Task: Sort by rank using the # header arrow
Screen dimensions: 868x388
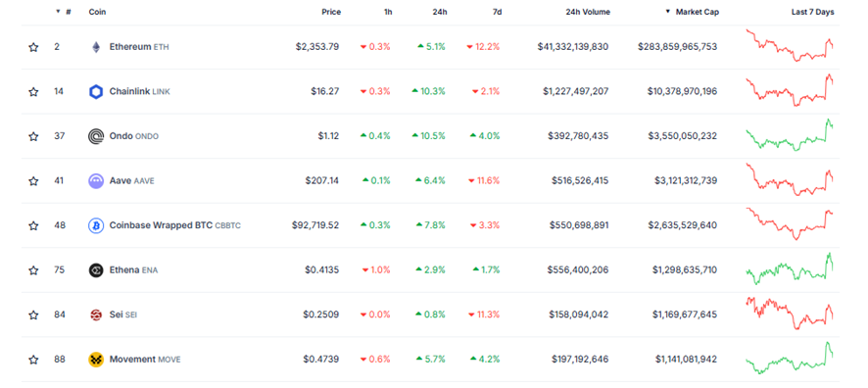Action: tap(63, 12)
